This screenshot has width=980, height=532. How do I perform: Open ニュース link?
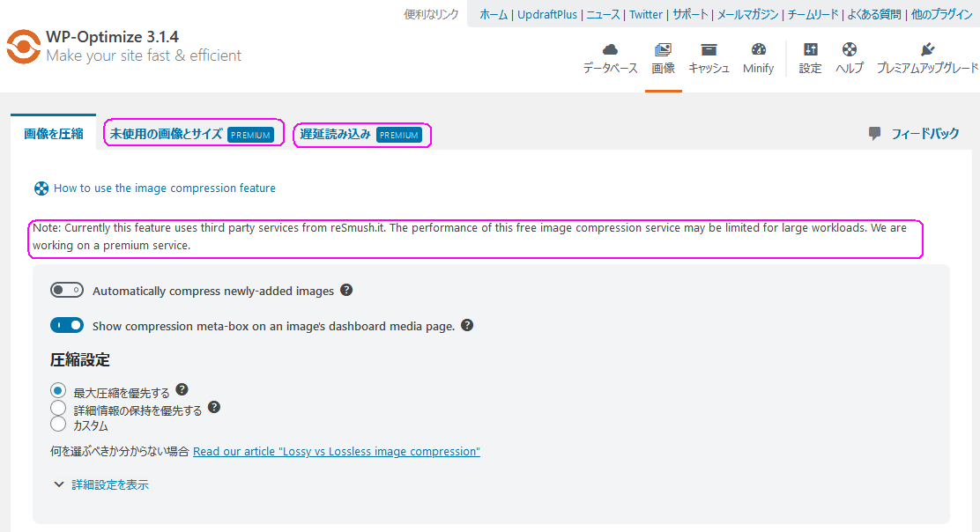603,14
